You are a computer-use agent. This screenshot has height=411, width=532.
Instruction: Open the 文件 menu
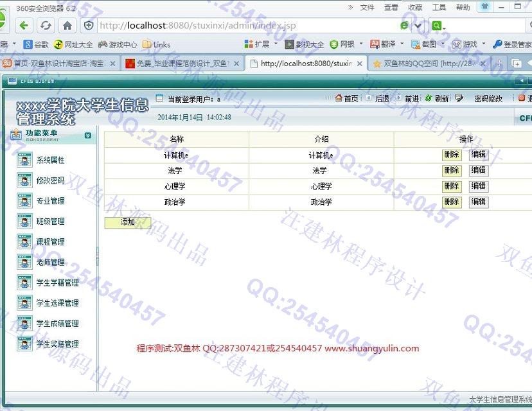pos(367,7)
